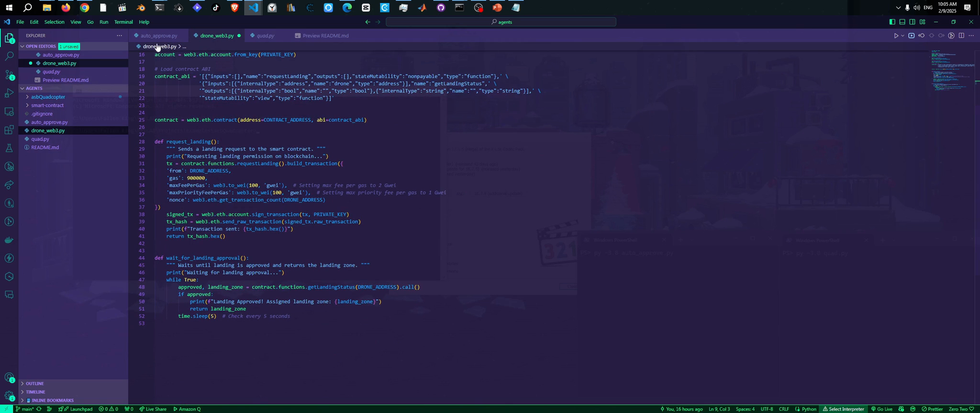The image size is (980, 413).
Task: Open the Live Share arrow icon in activity bar
Action: click(x=9, y=185)
